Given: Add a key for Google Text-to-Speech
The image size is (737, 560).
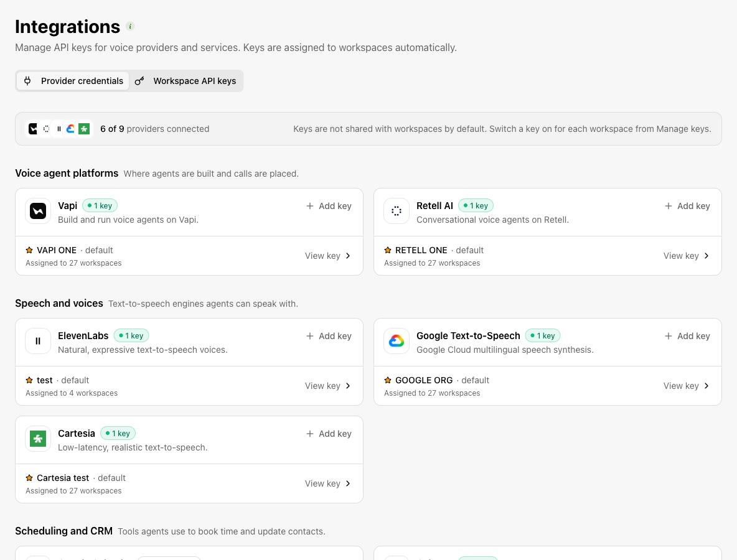Looking at the screenshot, I should (x=687, y=336).
